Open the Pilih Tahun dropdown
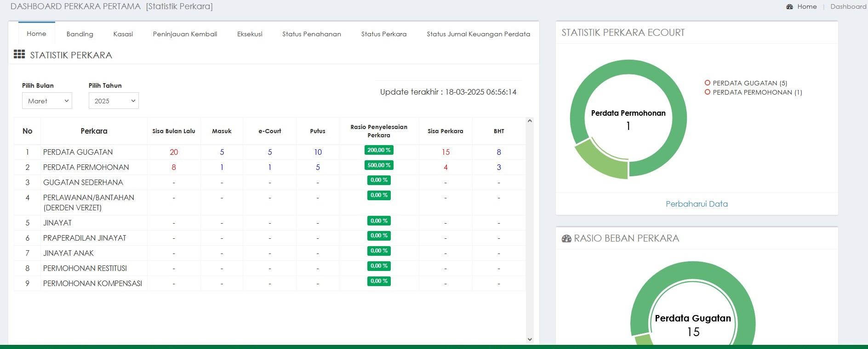The width and height of the screenshot is (868, 349). (114, 101)
